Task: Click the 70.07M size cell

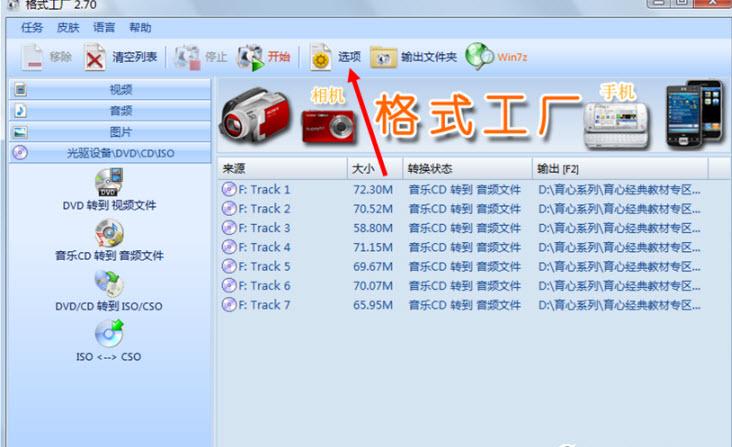Action: pos(373,286)
